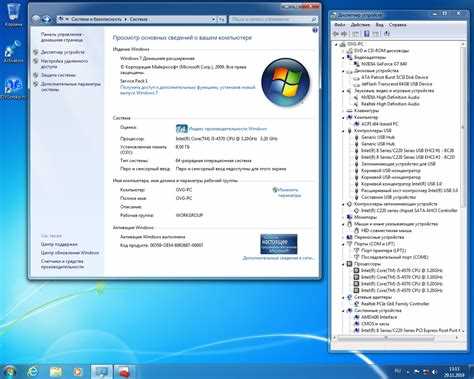Click genuine Microsoft software badge
Image resolution: width=474 pixels, height=379 pixels.
click(x=278, y=244)
